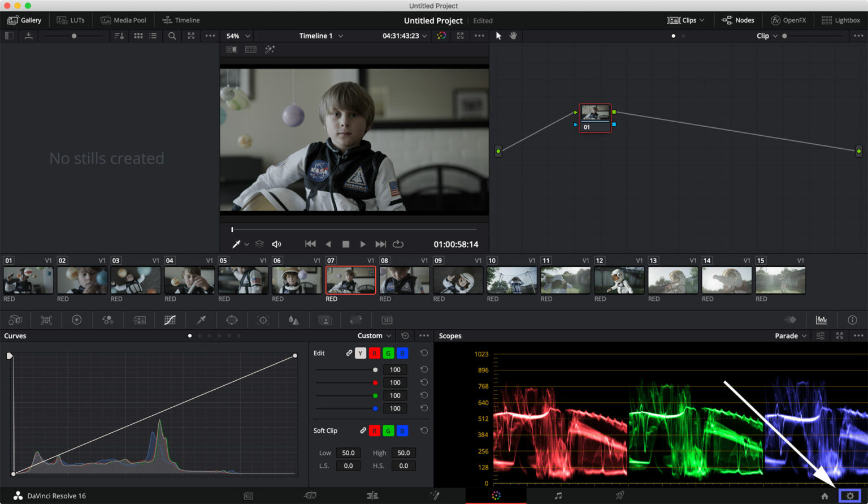Screen dimensions: 868x504
Task: Switch to the Fairlight page
Action: point(558,495)
